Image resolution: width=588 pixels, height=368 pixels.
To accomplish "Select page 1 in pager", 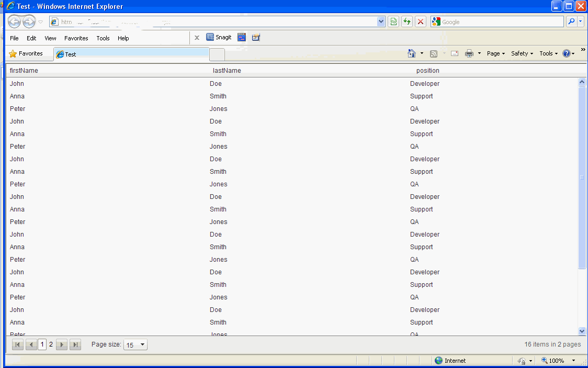I will click(42, 344).
